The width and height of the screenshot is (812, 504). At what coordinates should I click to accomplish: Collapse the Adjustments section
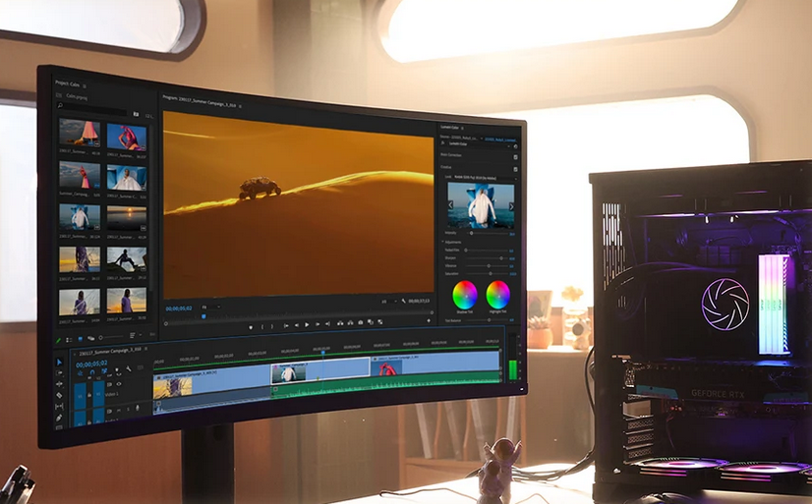442,241
